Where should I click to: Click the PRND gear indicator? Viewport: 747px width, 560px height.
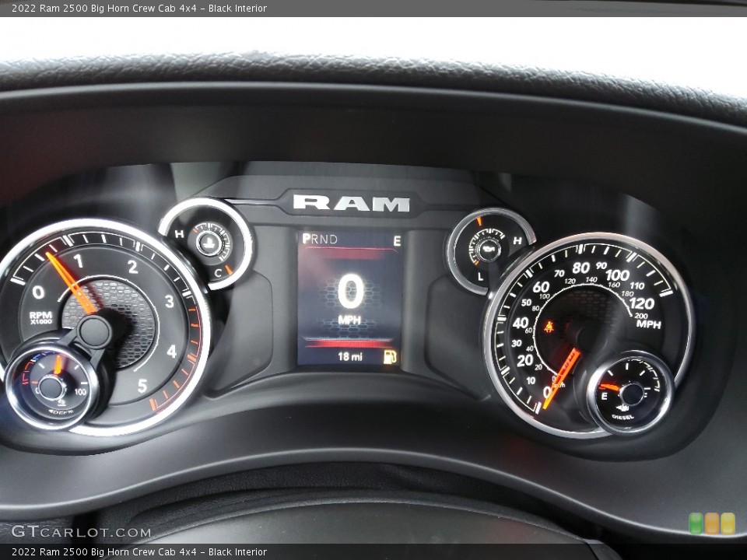(320, 239)
